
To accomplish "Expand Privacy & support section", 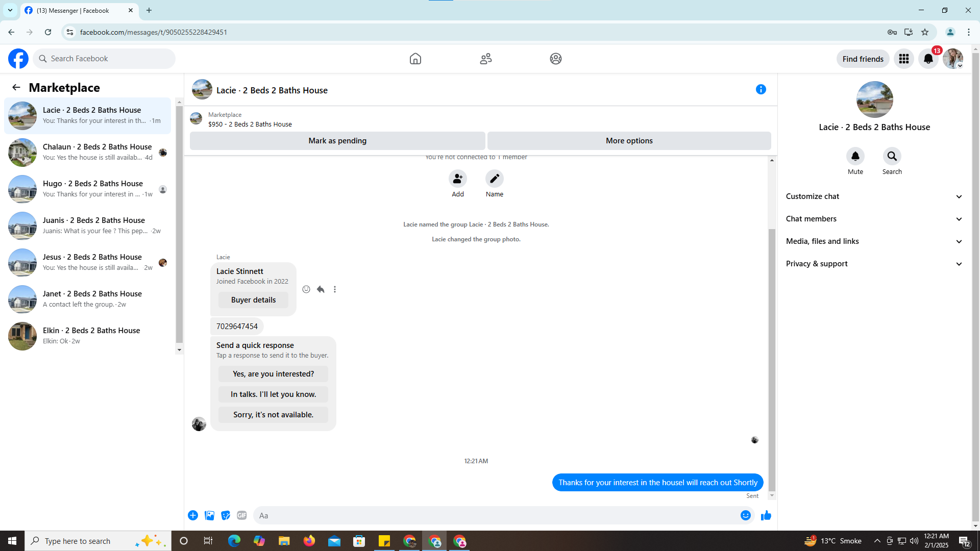I will [x=874, y=264].
